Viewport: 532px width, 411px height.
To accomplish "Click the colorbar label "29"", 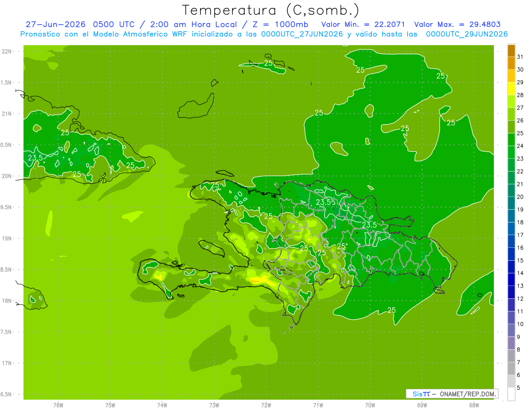I will pyautogui.click(x=520, y=82).
